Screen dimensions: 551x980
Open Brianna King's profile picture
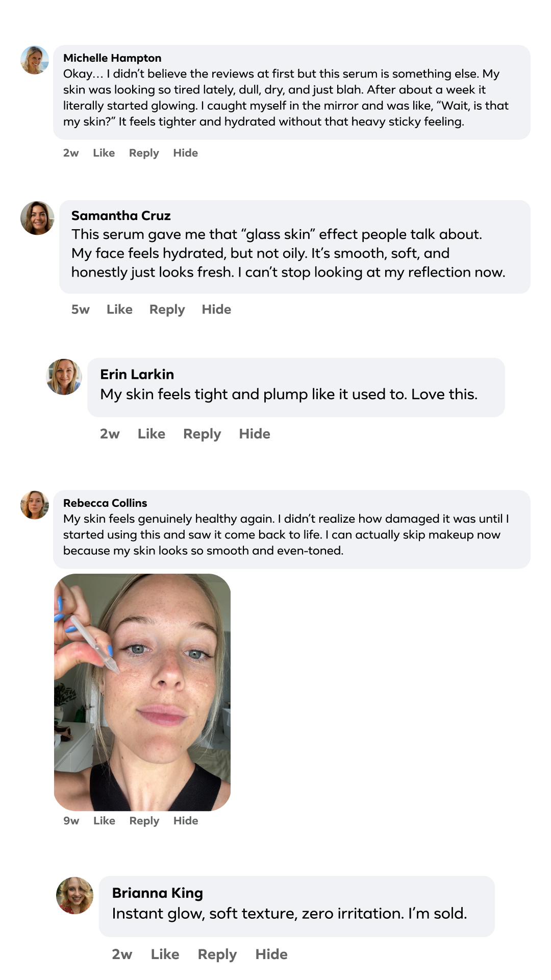tap(74, 895)
